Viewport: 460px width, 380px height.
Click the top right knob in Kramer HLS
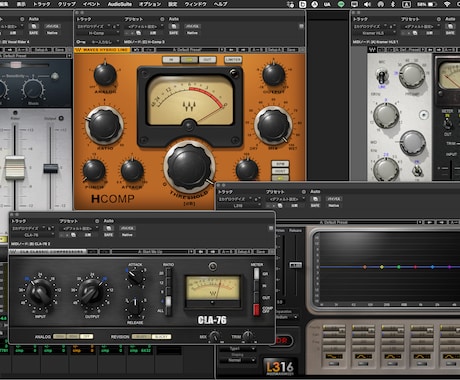pos(412,76)
